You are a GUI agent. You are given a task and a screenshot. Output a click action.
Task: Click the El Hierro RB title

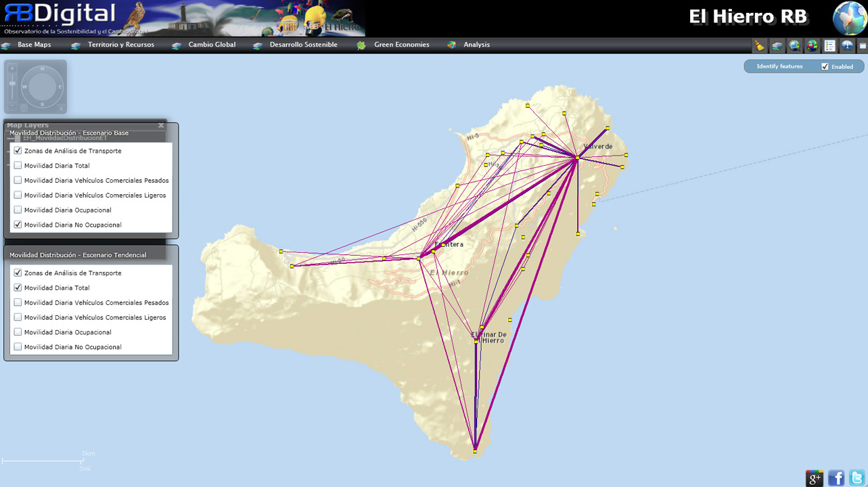748,16
